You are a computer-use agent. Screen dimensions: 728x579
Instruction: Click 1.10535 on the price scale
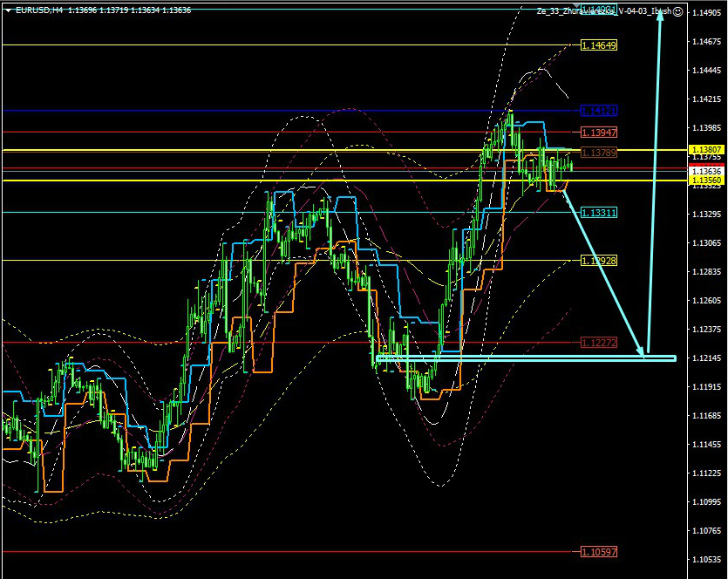pyautogui.click(x=707, y=560)
